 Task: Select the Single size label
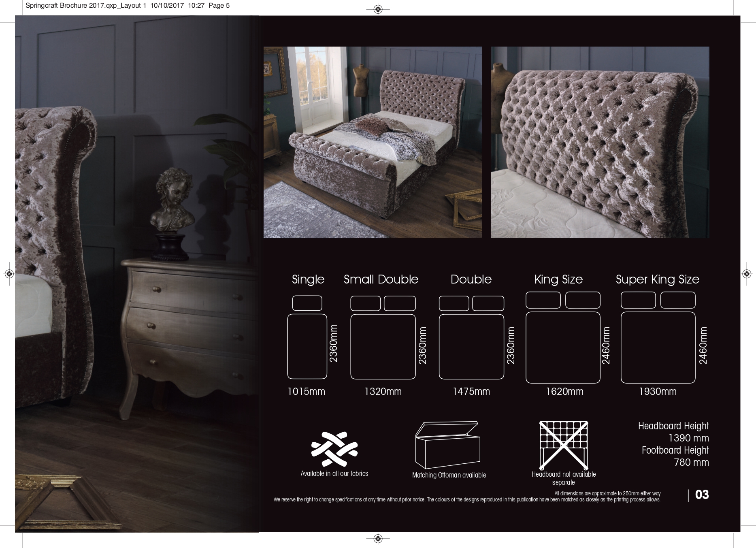pyautogui.click(x=307, y=279)
